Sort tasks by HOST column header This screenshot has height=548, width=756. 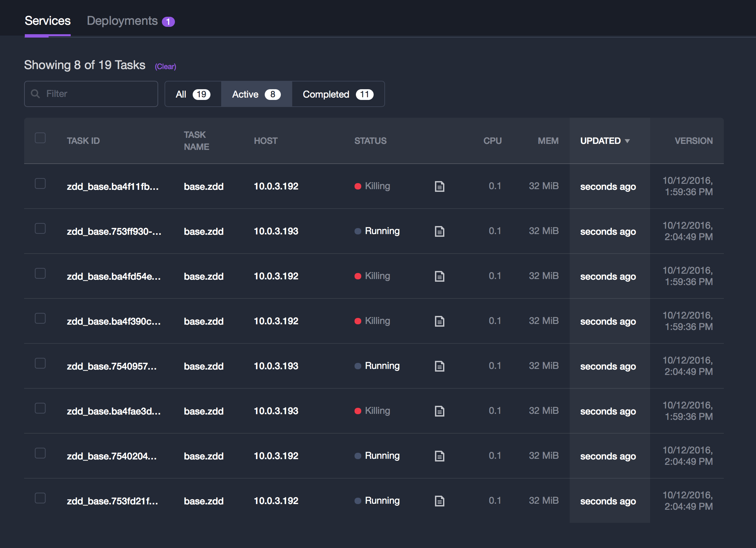click(265, 141)
